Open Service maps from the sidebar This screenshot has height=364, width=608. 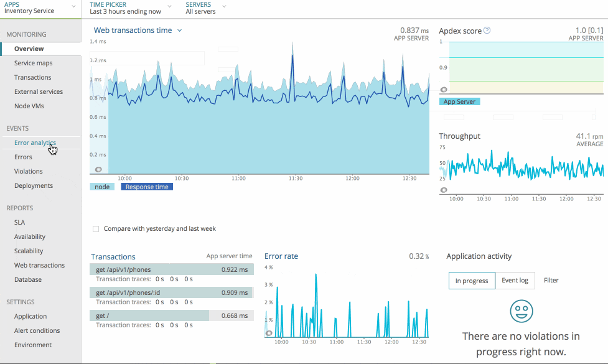click(x=34, y=63)
